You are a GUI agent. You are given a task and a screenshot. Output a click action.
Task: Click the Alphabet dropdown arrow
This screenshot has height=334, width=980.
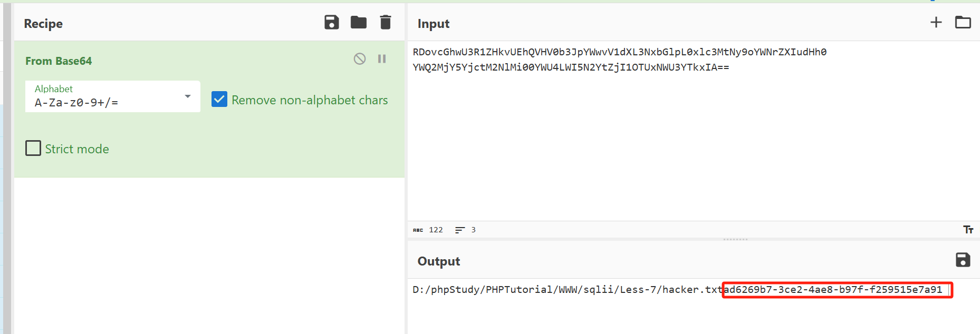tap(187, 96)
